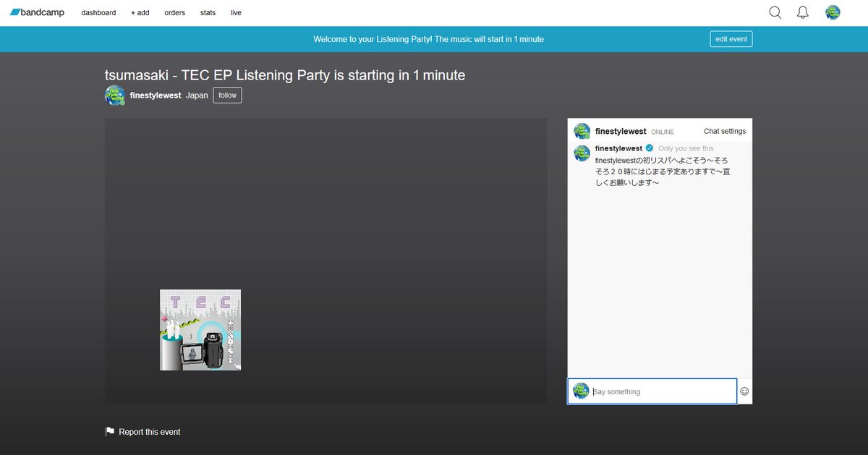Click the ONLINE status label

tap(663, 132)
